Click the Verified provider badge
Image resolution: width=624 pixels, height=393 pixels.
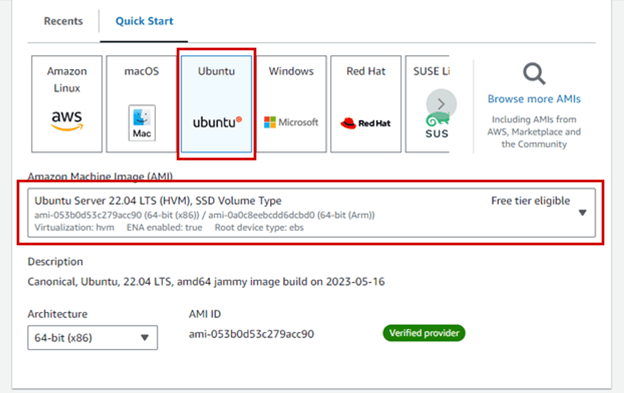(x=424, y=333)
